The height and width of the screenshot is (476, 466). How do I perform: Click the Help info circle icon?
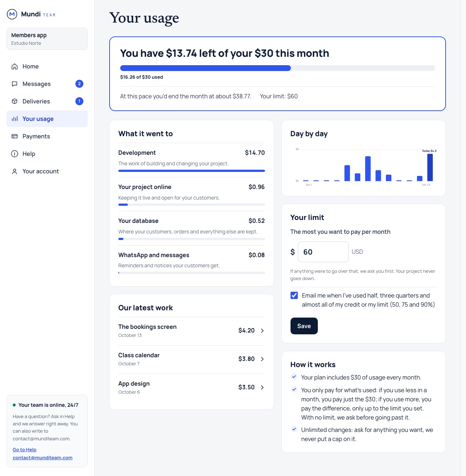pyautogui.click(x=15, y=154)
